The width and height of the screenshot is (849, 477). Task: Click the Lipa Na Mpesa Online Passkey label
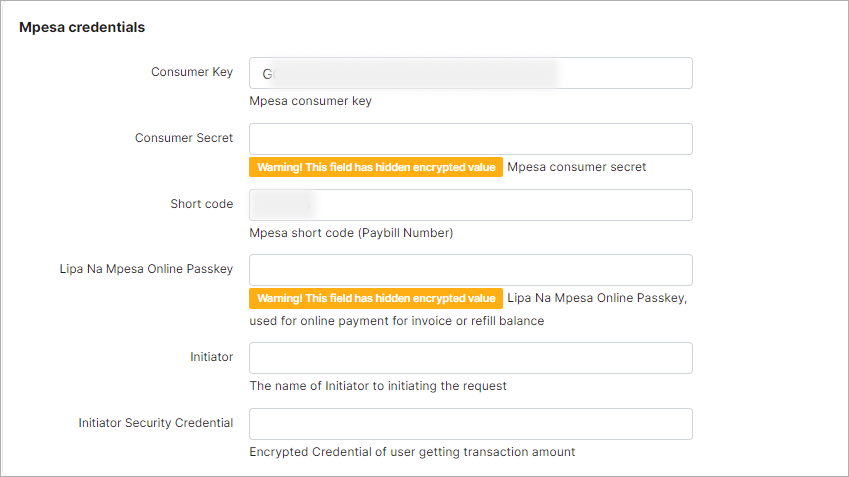click(x=146, y=269)
